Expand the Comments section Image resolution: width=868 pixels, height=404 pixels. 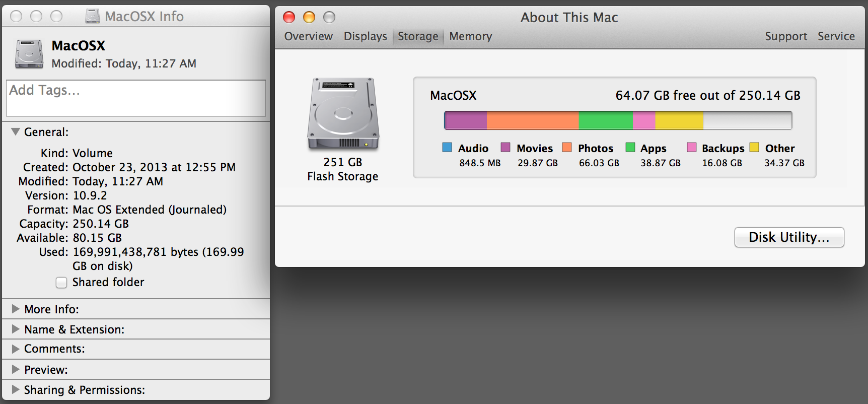click(x=16, y=349)
